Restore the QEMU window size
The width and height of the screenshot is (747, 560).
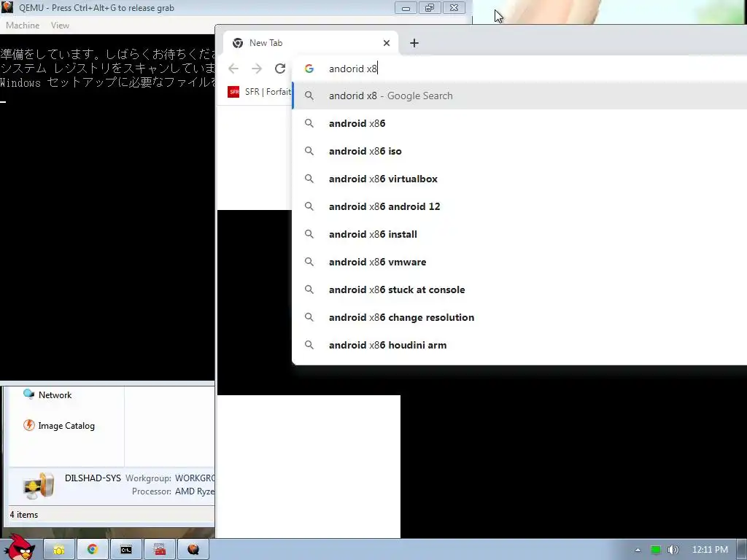tap(430, 7)
